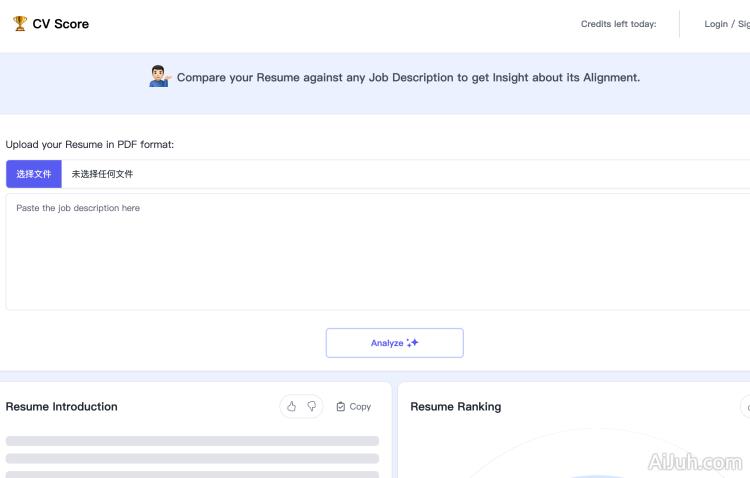Click the Resume Ranking heading

pos(456,407)
